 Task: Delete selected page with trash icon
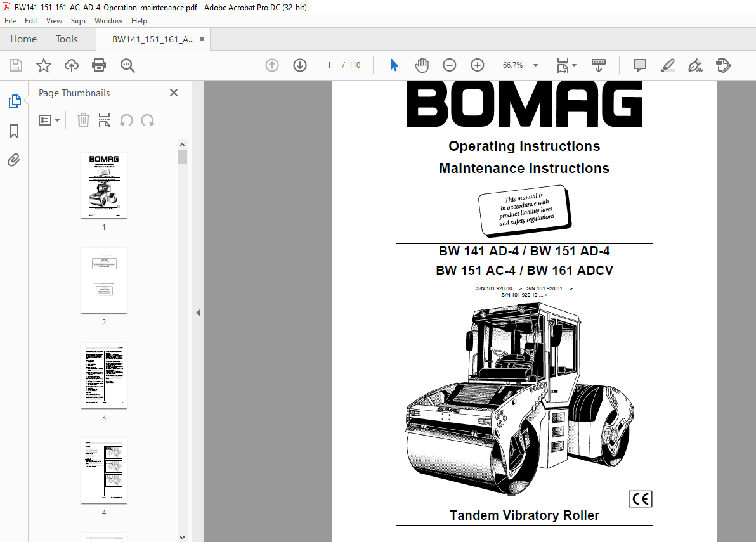coord(84,120)
